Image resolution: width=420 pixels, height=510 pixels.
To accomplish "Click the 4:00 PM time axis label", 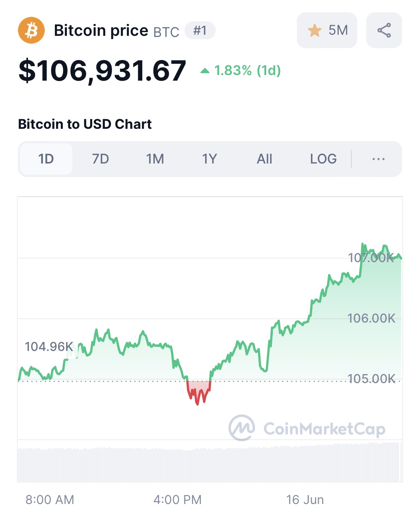I will pos(177,500).
